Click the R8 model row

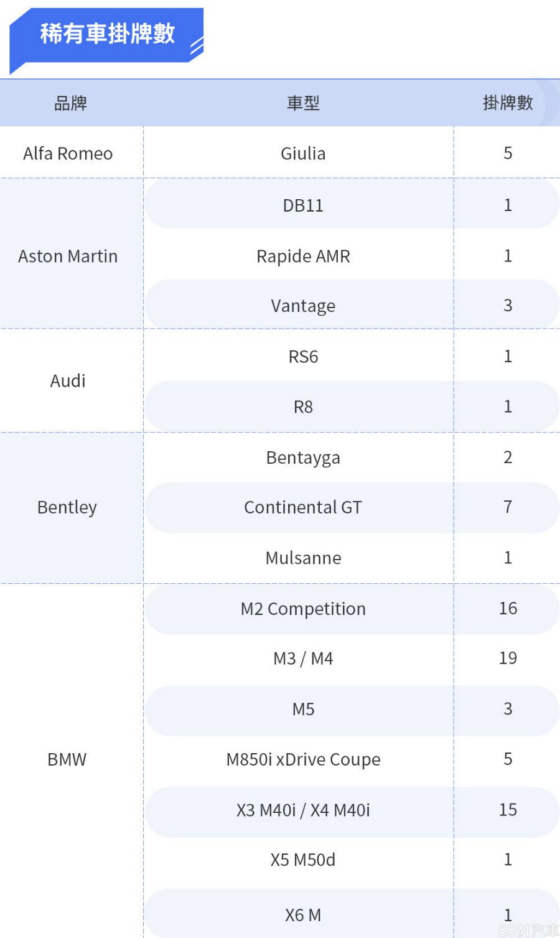coord(303,407)
